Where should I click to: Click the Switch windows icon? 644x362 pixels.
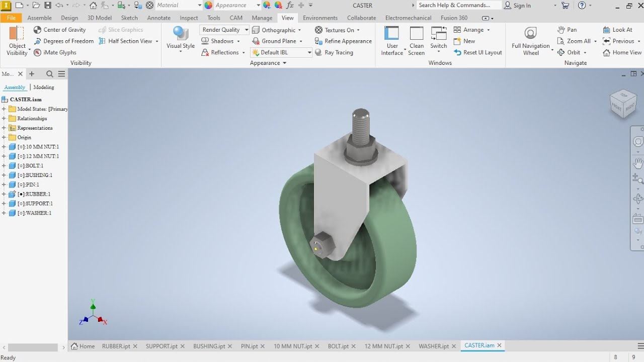point(439,33)
